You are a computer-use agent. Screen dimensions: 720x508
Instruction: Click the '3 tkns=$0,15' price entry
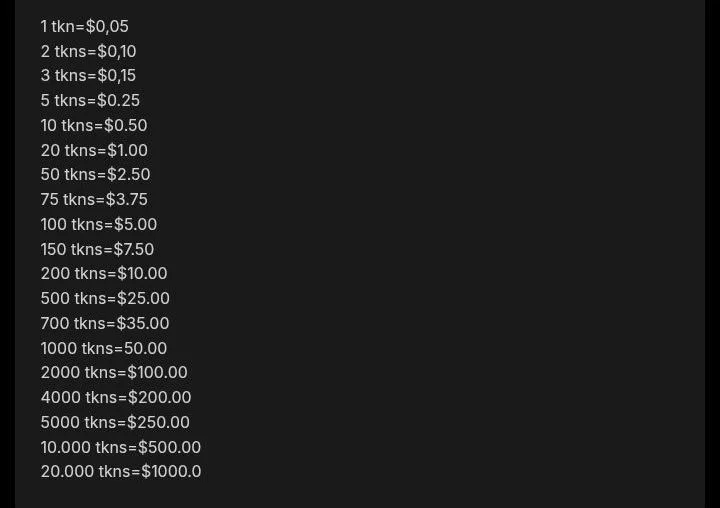88,75
